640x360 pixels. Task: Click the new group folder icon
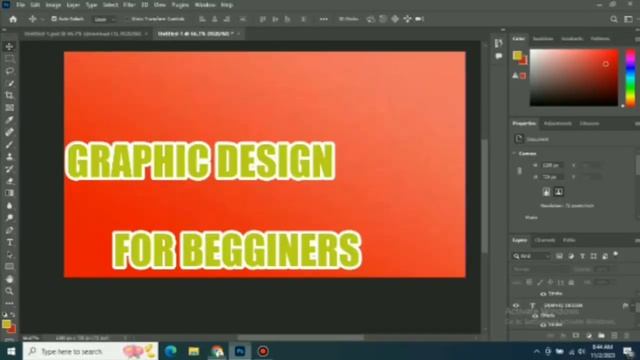[601, 336]
